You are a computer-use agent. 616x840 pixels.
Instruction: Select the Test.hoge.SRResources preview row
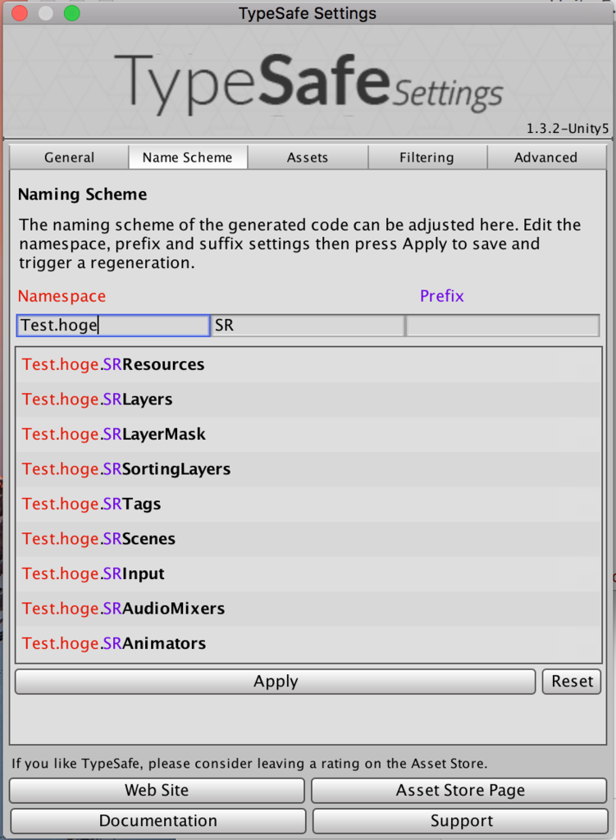click(308, 364)
